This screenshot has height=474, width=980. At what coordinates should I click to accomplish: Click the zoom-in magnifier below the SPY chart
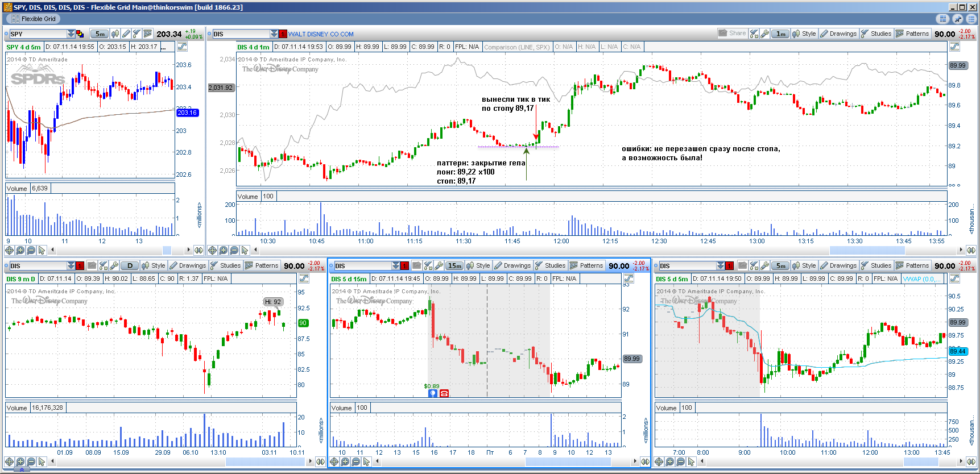(20, 250)
